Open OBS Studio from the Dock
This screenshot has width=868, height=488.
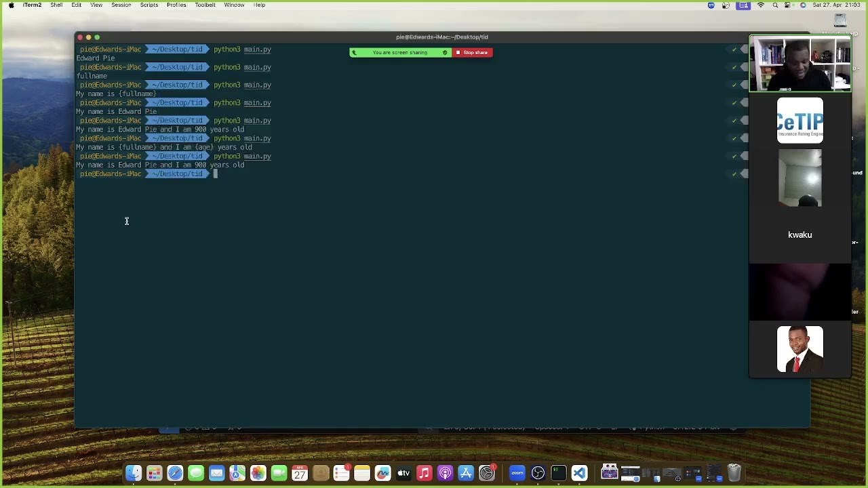[538, 472]
